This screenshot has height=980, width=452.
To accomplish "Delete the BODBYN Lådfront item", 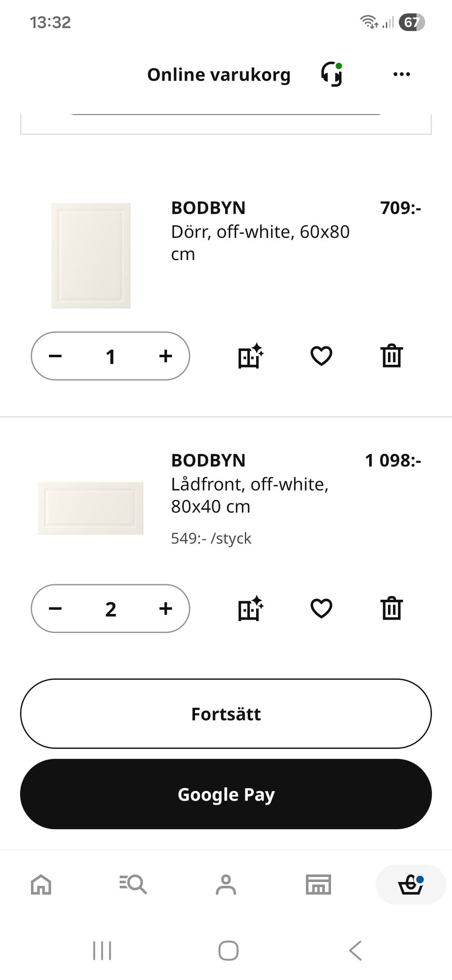I will tap(391, 608).
